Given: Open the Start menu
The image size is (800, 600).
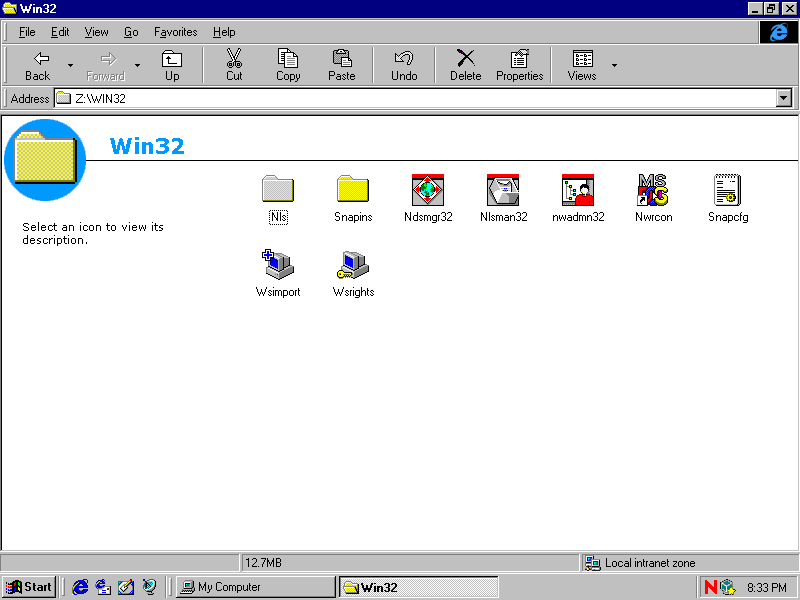Looking at the screenshot, I should [29, 587].
